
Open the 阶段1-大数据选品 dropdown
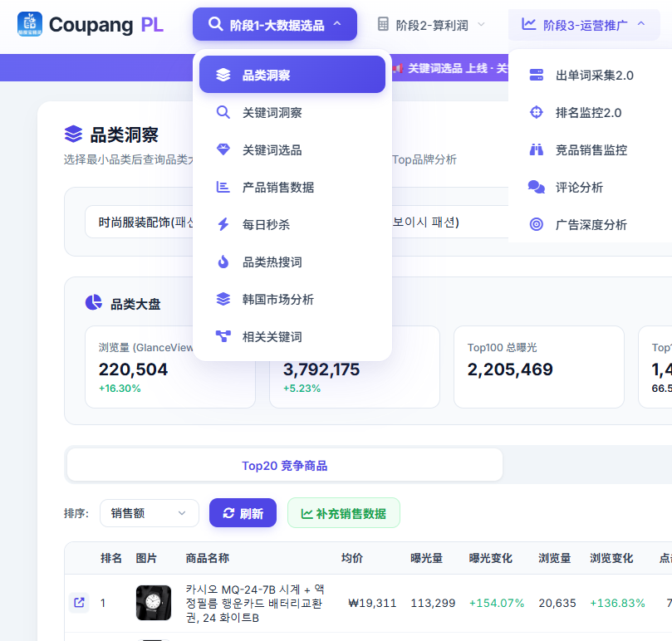(x=275, y=24)
